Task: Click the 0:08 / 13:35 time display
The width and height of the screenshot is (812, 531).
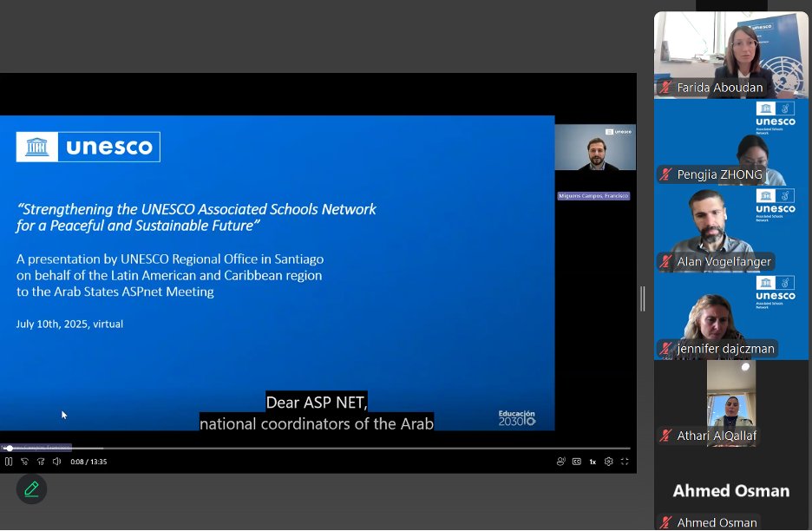Action: tap(88, 462)
